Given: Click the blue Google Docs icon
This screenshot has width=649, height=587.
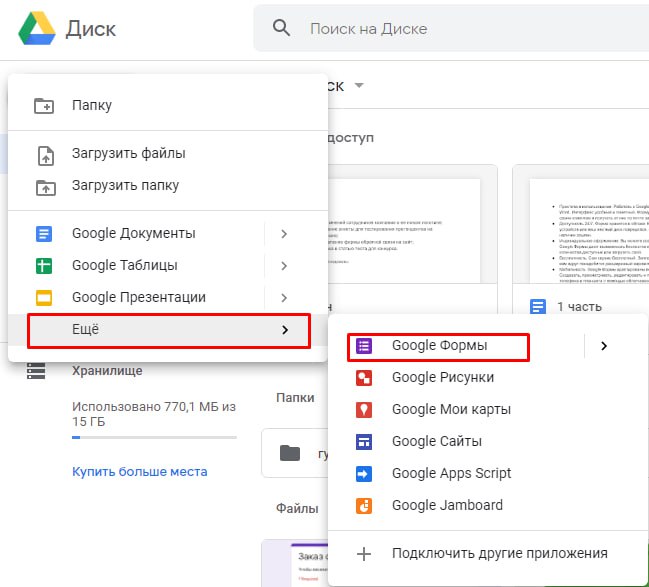Looking at the screenshot, I should tap(44, 234).
